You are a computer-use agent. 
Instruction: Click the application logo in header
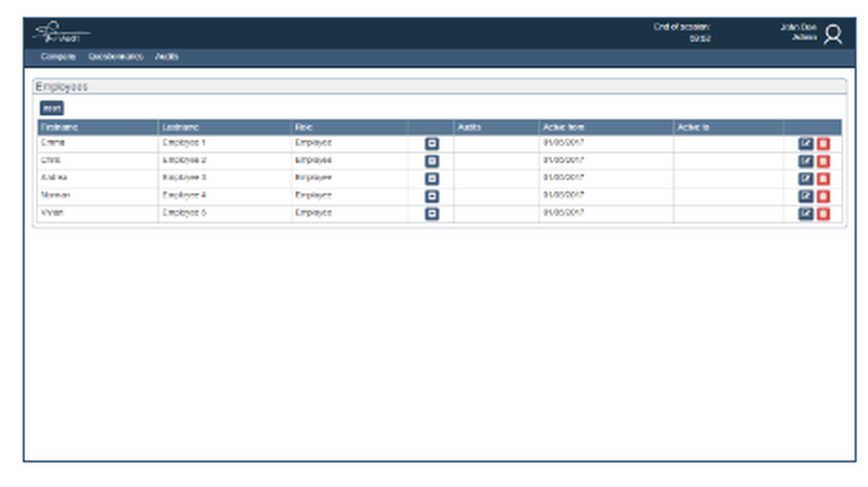(x=62, y=33)
